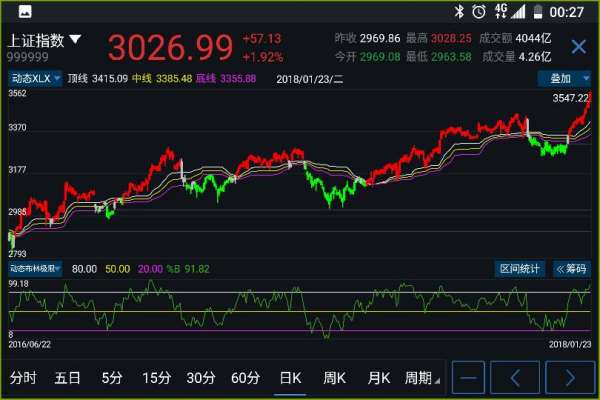
Task: Go to previous with the left arrow
Action: [517, 378]
